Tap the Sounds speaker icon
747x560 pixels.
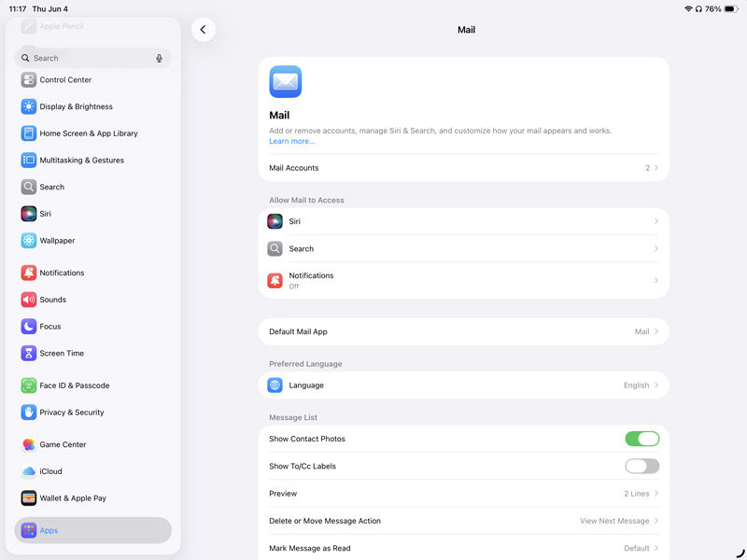pyautogui.click(x=29, y=300)
